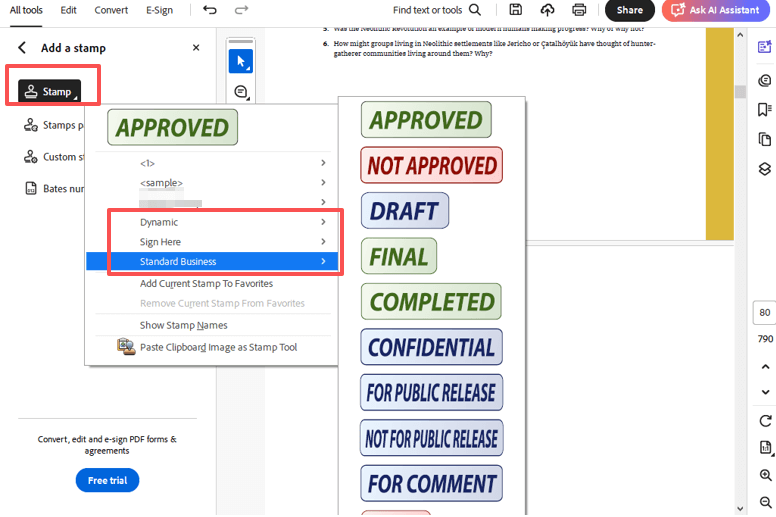Viewport: 776px width, 517px height.
Task: Select the FOR PUBLIC RELEASE stamp
Action: click(x=432, y=393)
